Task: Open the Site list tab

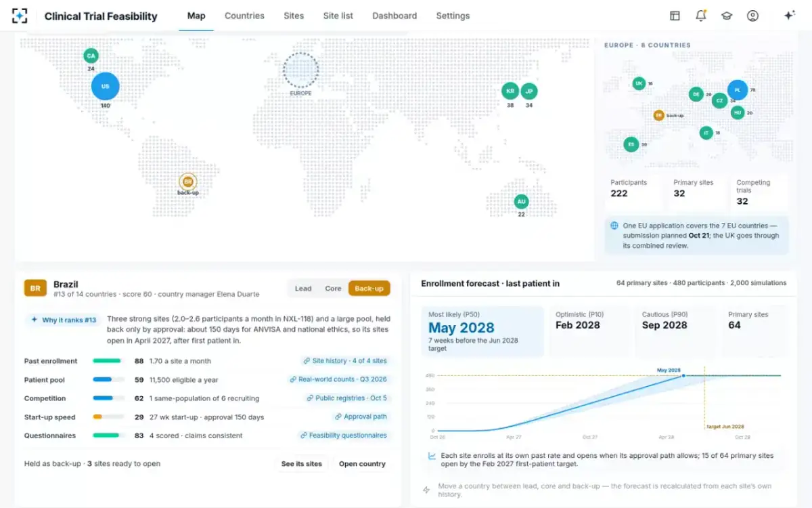Action: point(338,16)
